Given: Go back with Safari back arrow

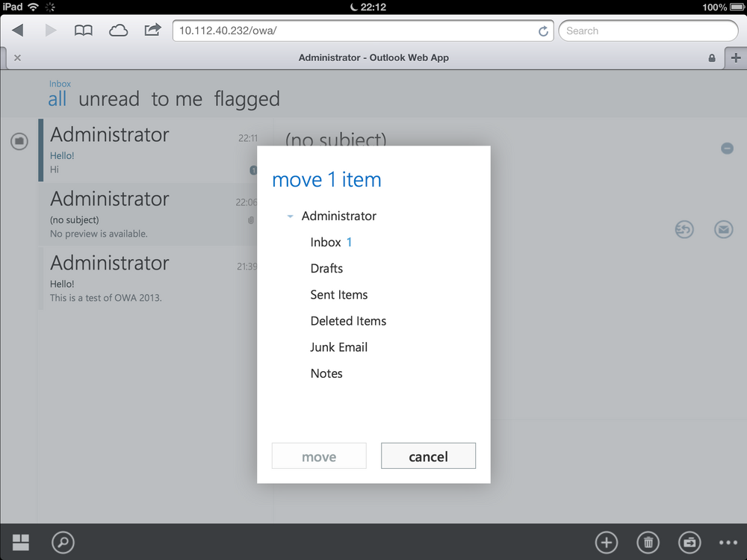Looking at the screenshot, I should click(18, 31).
